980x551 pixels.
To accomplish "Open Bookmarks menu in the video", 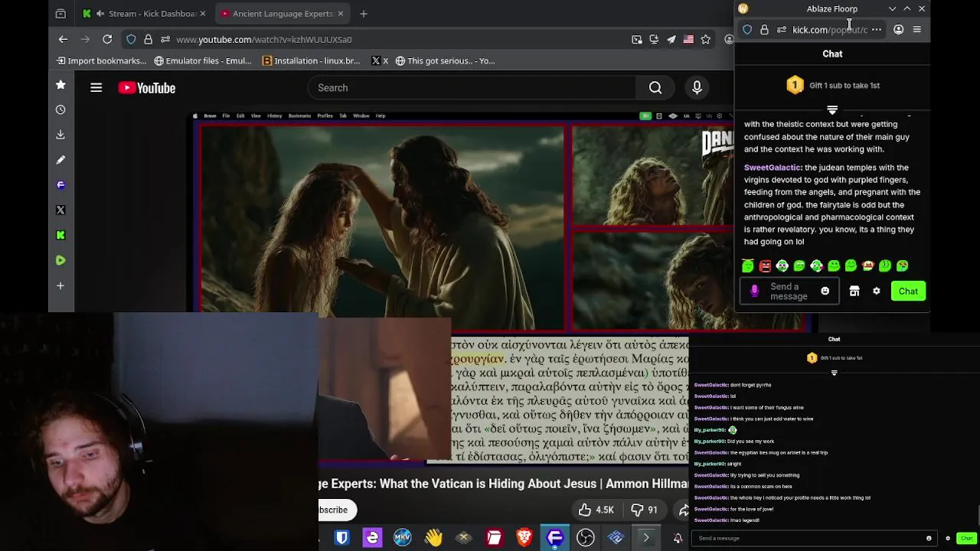I will (x=299, y=116).
